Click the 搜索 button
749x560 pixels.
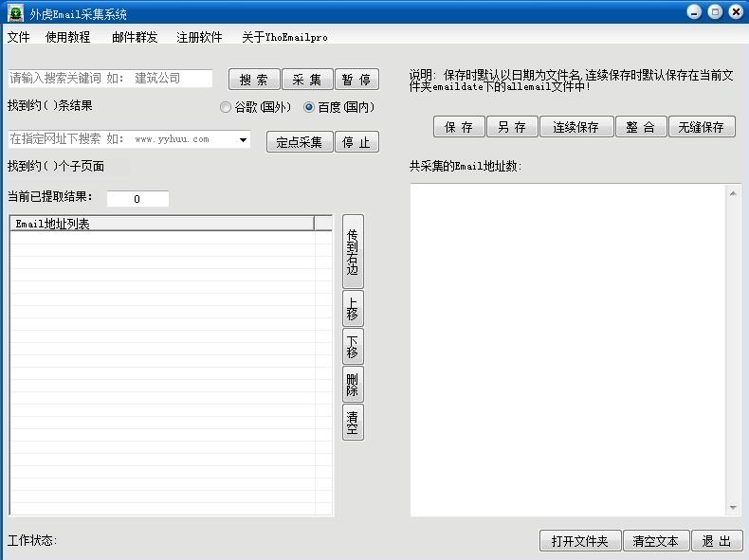254,80
